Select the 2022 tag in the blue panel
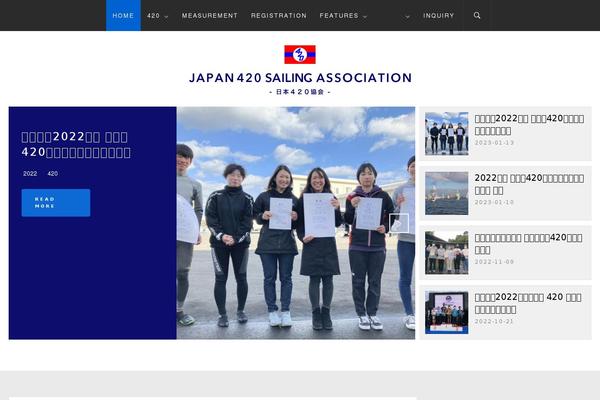 click(30, 173)
